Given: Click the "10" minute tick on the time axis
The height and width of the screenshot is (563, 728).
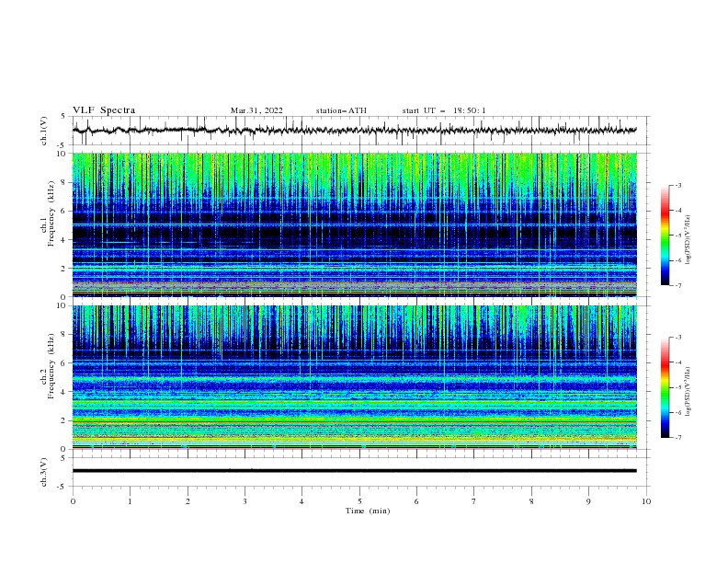Looking at the screenshot, I should (x=646, y=501).
